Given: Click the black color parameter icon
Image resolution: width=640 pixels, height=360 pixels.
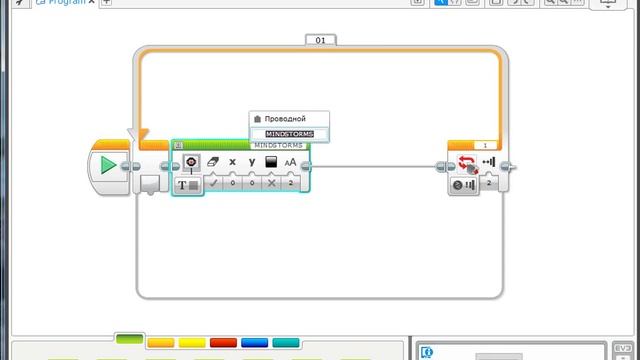Looking at the screenshot, I should [x=271, y=162].
